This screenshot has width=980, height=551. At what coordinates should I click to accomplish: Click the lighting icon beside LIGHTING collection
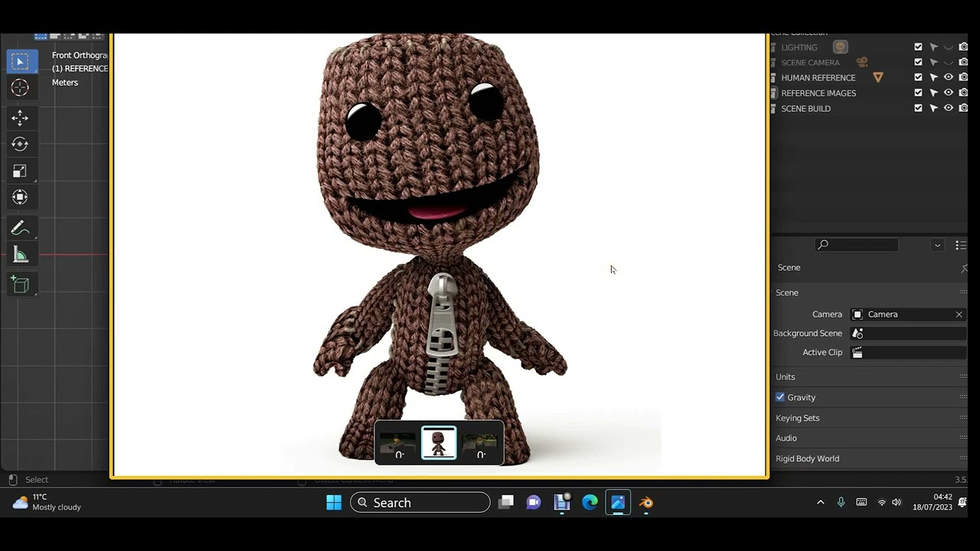click(840, 47)
